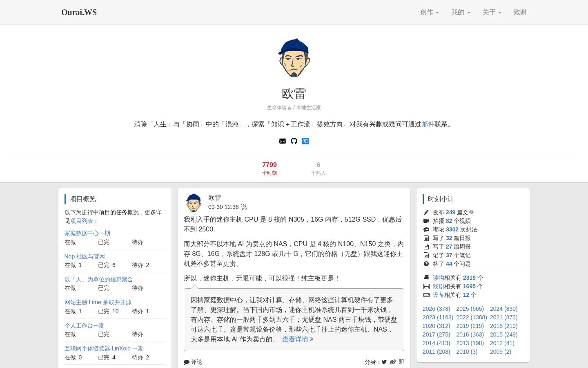Click the video camera icon beside 拍摄 82 个视频
Image resolution: width=588 pixels, height=368 pixels.
(426, 221)
